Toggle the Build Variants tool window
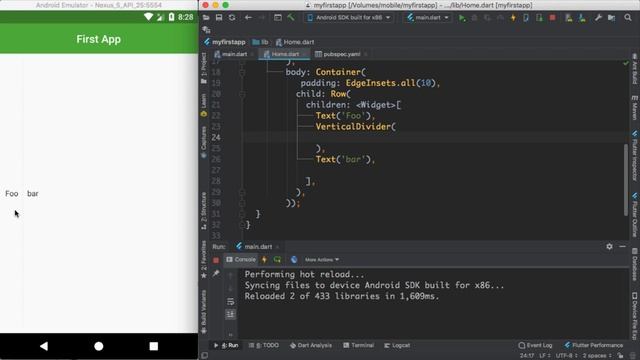The height and width of the screenshot is (360, 640). [204, 311]
